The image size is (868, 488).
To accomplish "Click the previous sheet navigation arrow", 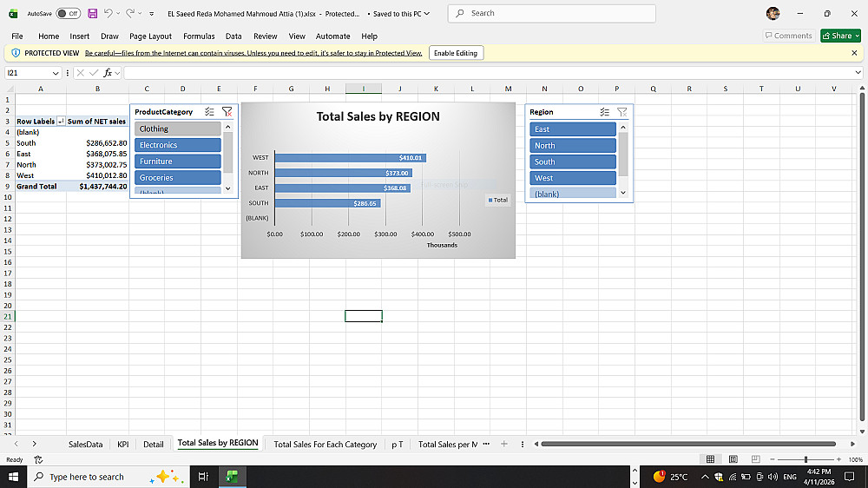I will [16, 444].
